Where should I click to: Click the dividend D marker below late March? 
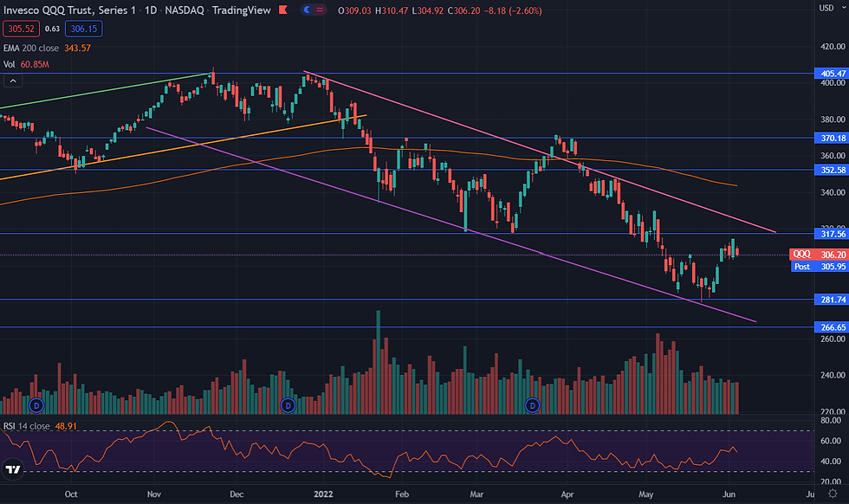point(533,405)
